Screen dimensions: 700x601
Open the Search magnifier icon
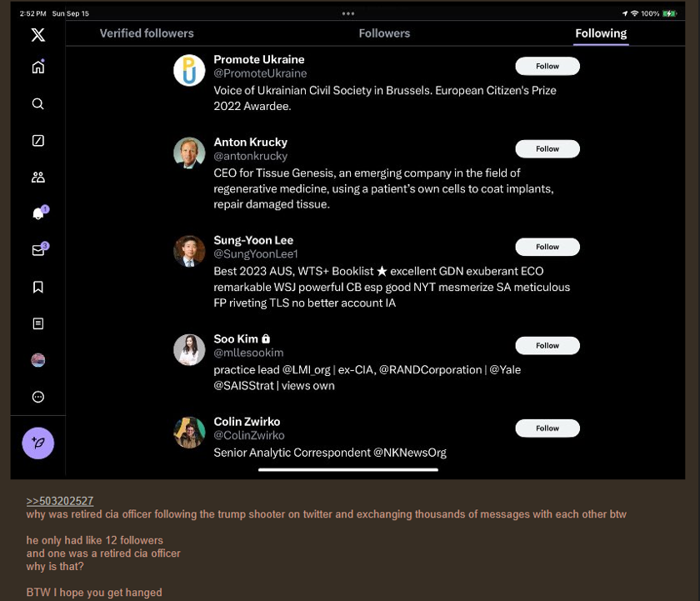(x=38, y=103)
